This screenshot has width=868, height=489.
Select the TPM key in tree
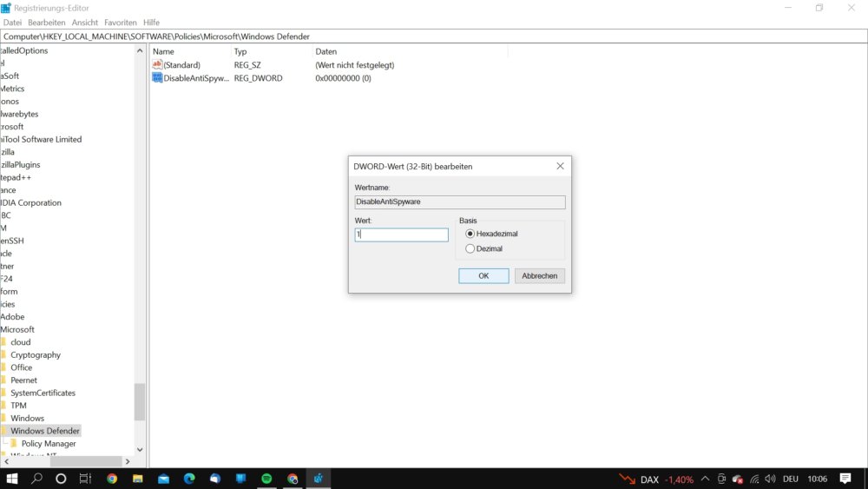click(x=18, y=406)
